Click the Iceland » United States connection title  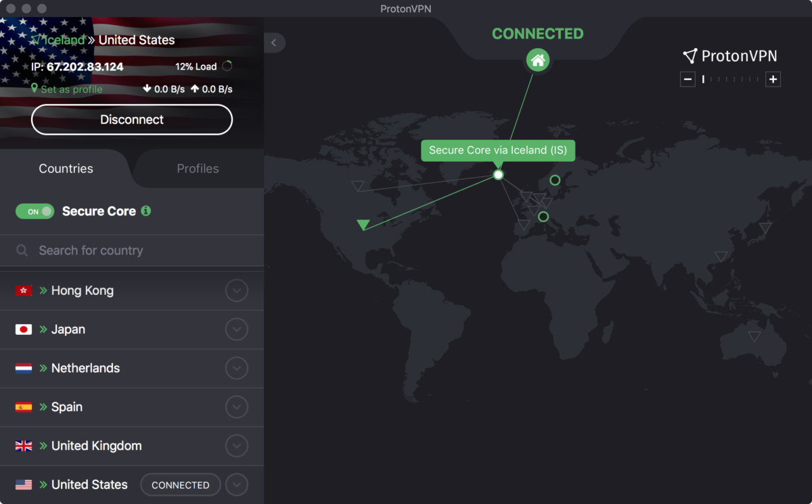103,40
